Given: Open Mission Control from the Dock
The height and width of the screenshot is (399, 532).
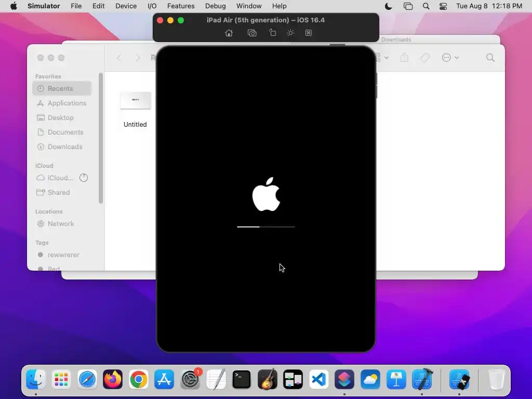Looking at the screenshot, I should [293, 379].
